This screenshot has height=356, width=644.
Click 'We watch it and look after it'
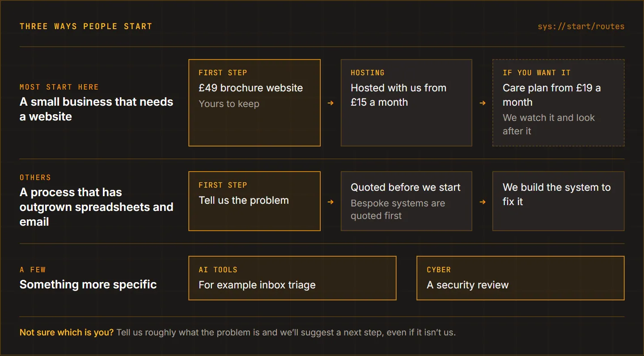point(549,124)
